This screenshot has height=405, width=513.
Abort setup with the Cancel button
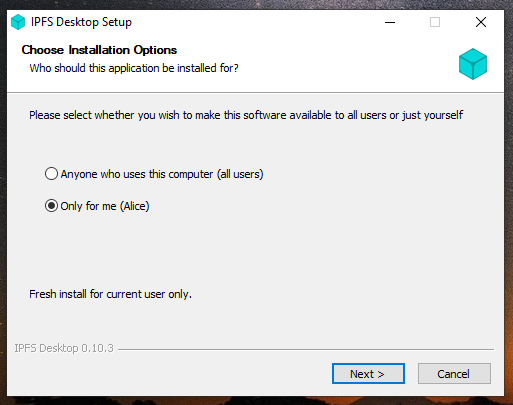click(454, 374)
